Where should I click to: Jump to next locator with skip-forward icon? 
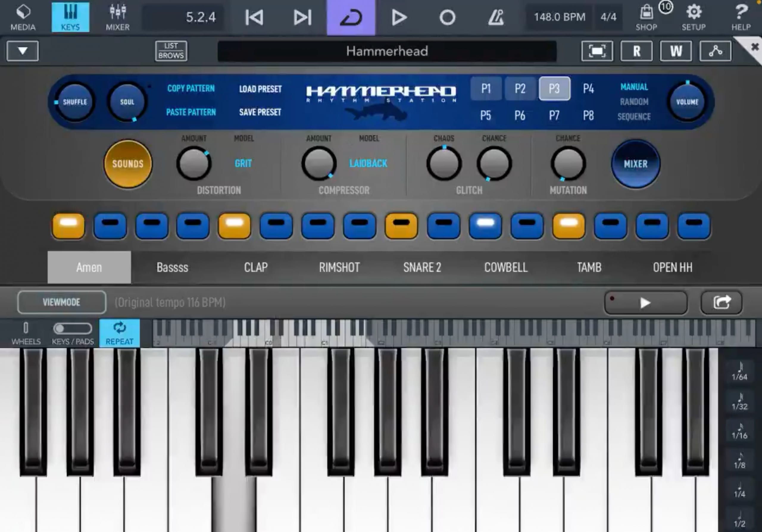302,17
